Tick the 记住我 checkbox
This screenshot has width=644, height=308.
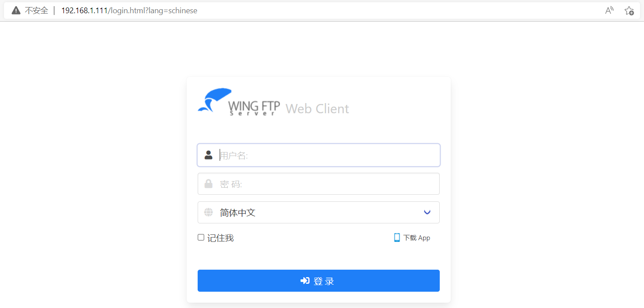[x=201, y=237]
